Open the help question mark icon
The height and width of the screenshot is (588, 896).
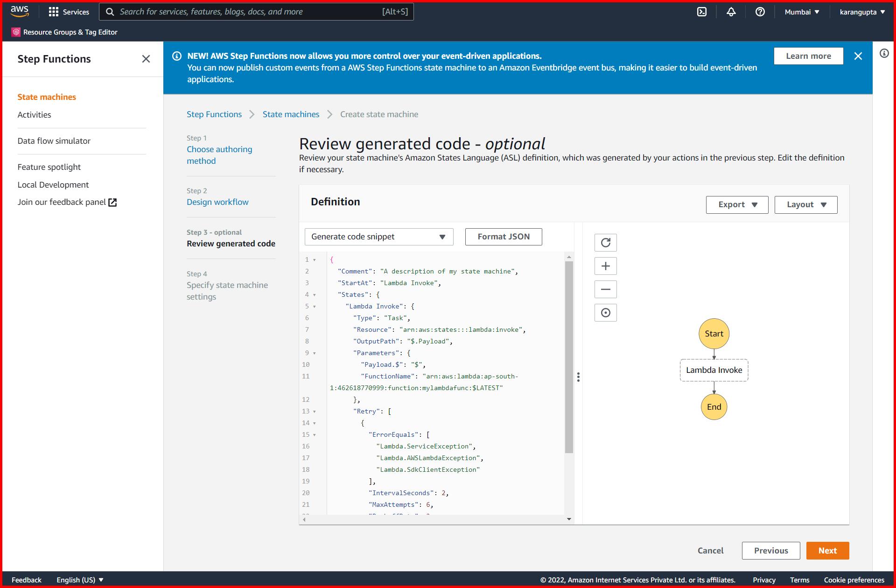click(760, 12)
